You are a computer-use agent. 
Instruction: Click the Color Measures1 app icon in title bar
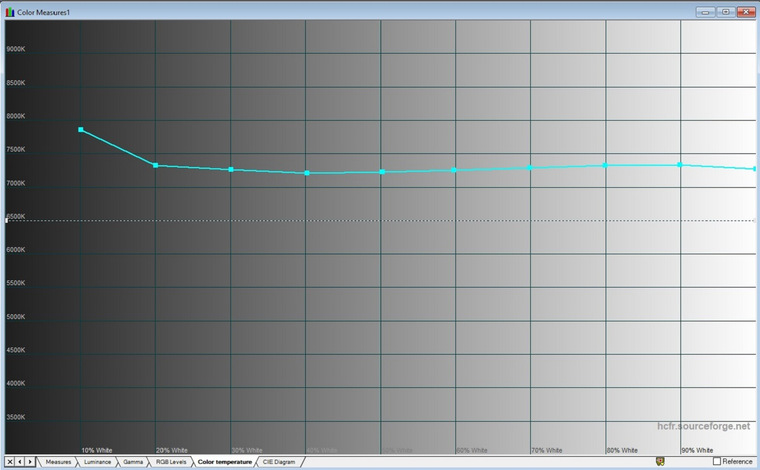click(10, 12)
